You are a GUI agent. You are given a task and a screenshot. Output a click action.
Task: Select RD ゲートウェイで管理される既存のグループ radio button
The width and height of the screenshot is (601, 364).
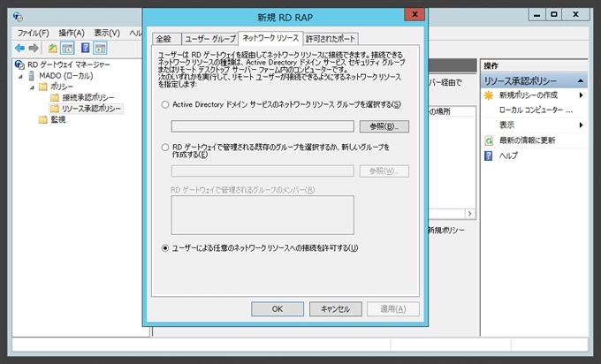(x=164, y=148)
